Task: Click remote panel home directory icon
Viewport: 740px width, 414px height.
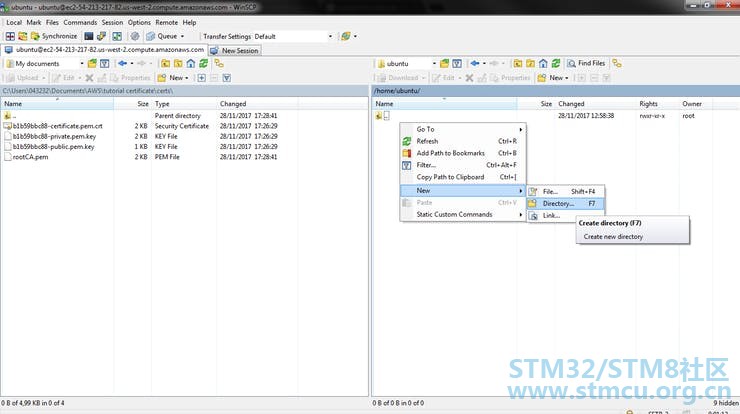Action: click(x=543, y=64)
